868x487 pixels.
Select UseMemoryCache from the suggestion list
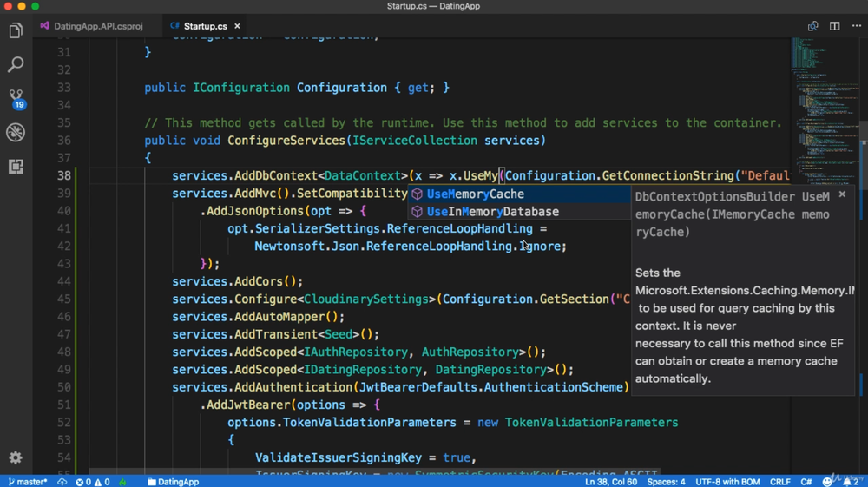tap(475, 194)
